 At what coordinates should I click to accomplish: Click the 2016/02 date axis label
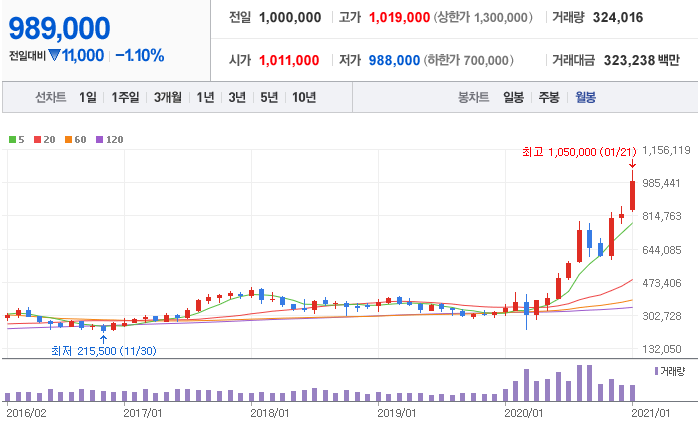tap(26, 413)
